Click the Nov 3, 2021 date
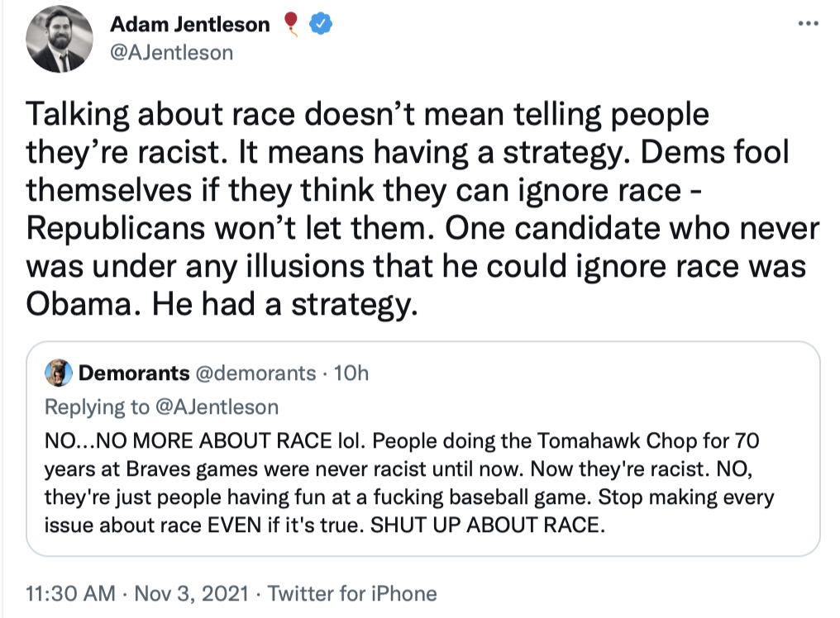840x618 pixels. [x=191, y=593]
